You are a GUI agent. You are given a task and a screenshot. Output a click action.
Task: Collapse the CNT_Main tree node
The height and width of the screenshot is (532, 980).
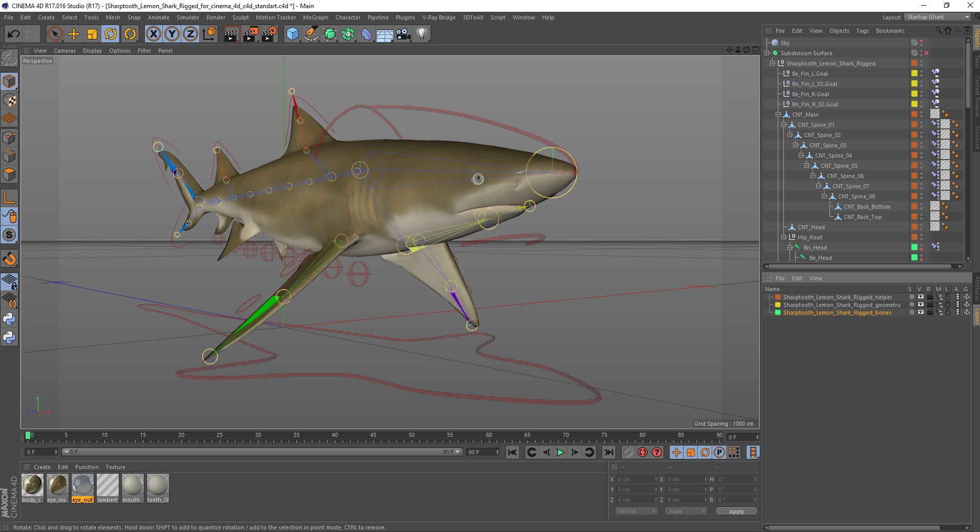click(778, 115)
